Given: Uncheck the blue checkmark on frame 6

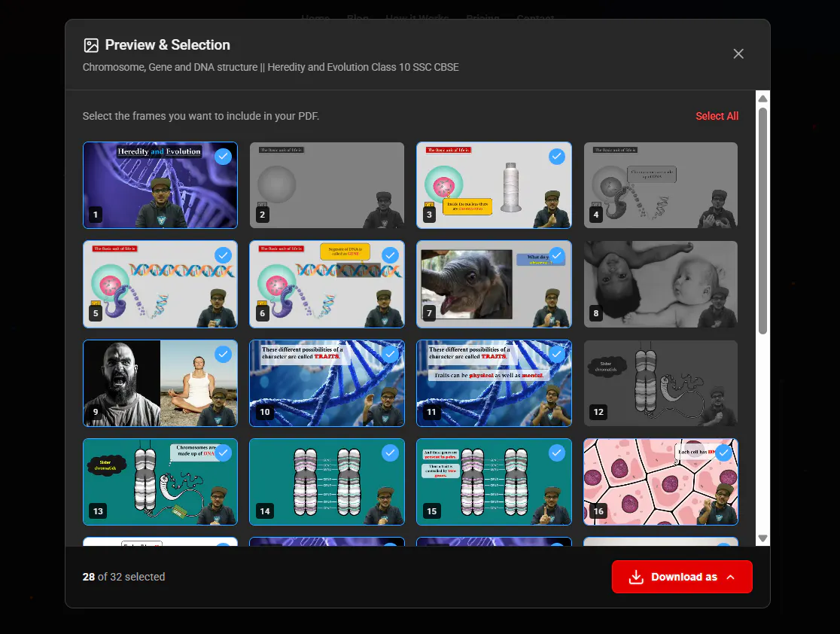Looking at the screenshot, I should click(390, 255).
